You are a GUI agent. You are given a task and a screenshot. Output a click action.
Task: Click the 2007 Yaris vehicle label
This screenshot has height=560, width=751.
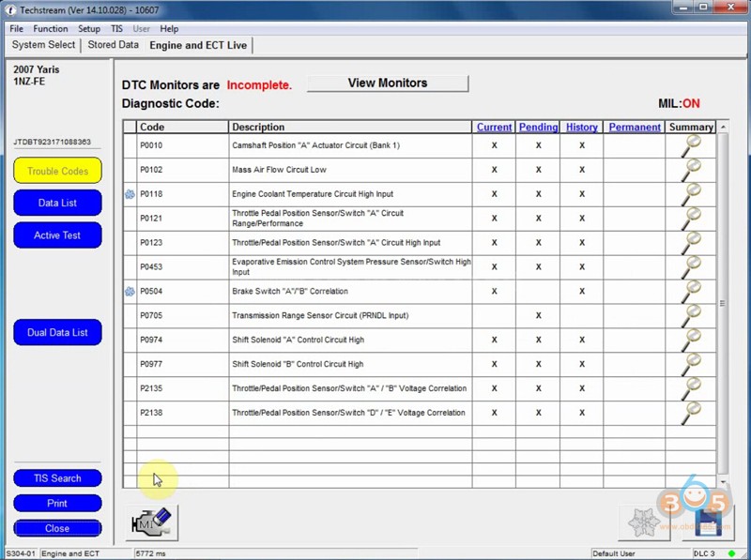[37, 69]
